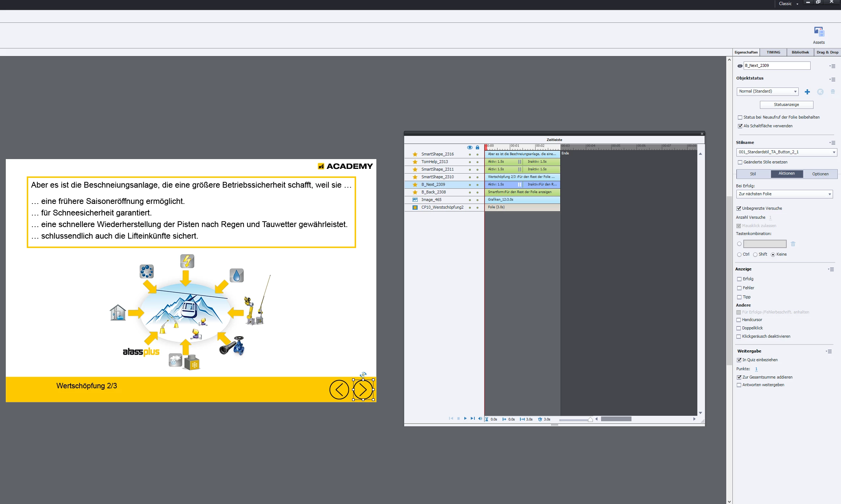Uncheck Unbegrenzte Versuche checkbox
841x504 pixels.
tap(739, 209)
